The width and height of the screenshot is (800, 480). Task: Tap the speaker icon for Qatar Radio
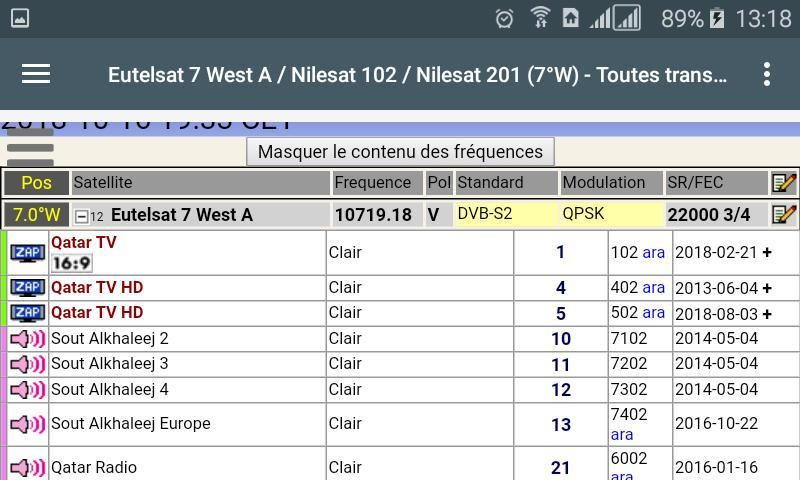pyautogui.click(x=27, y=467)
